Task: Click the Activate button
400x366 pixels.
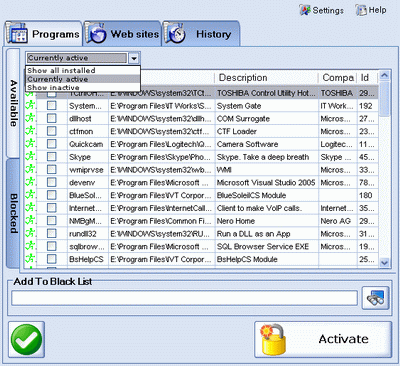Action: point(323,339)
